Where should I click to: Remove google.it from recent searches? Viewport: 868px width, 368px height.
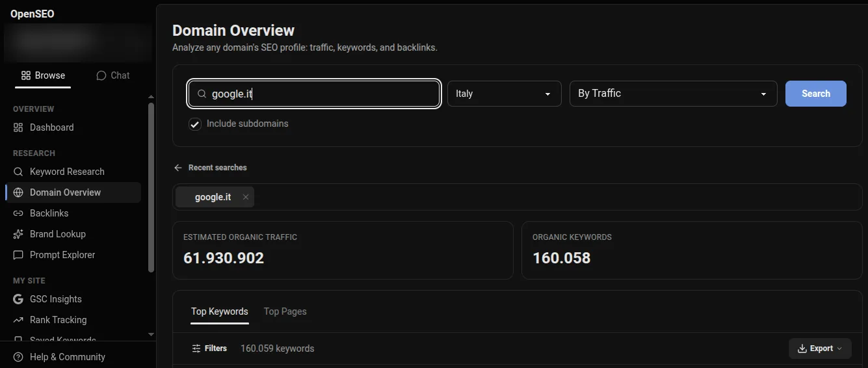point(245,197)
